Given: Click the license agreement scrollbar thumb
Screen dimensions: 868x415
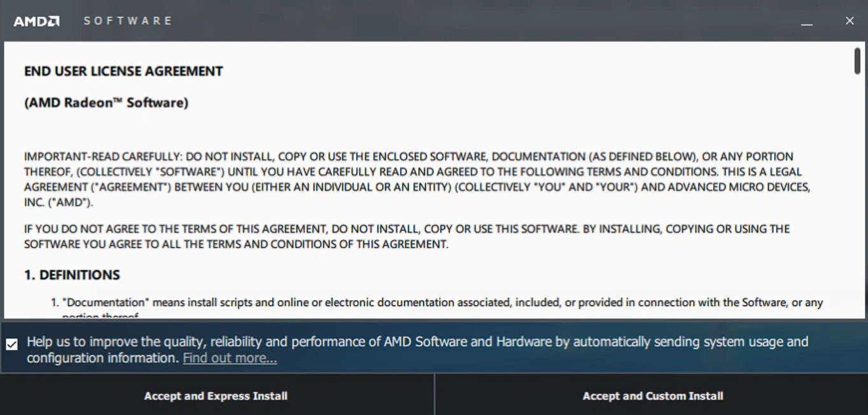Looking at the screenshot, I should [857, 60].
